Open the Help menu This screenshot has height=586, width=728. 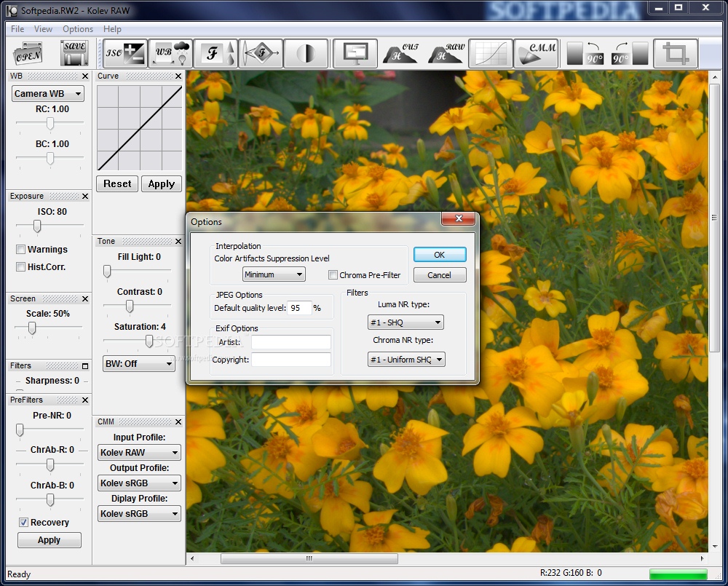coord(112,29)
